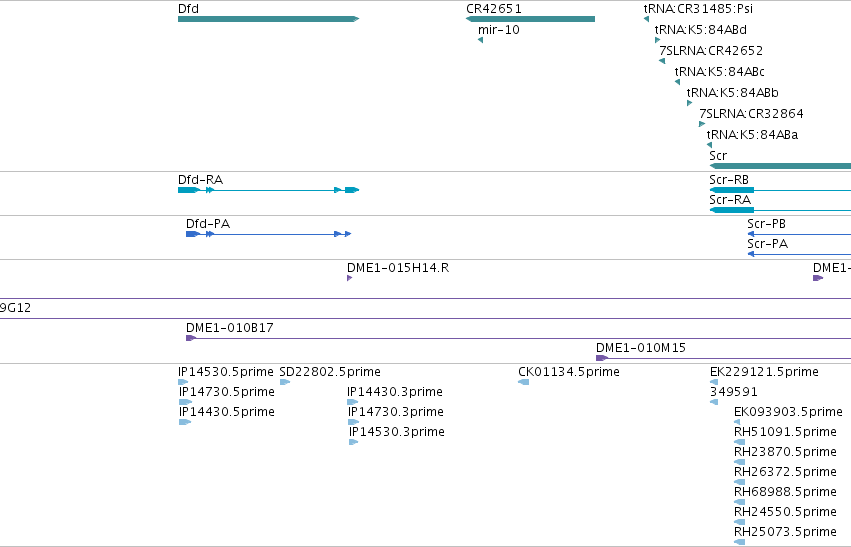851x547 pixels.
Task: Click the tRNA:CR31485:Psi arrow marker
Action: (646, 19)
